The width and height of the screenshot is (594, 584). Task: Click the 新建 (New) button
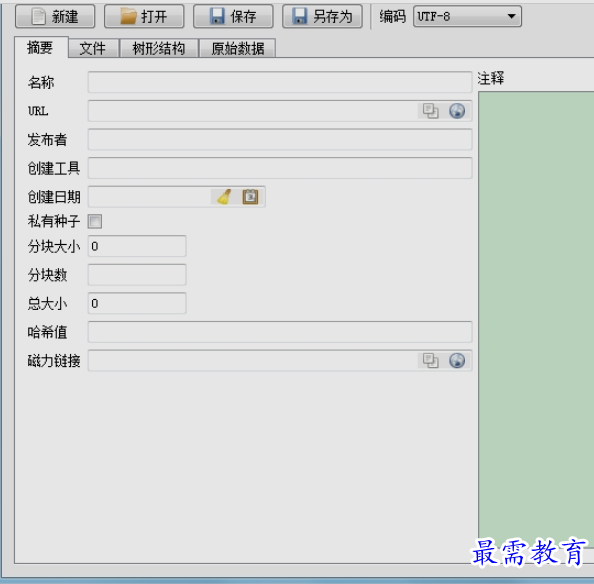point(55,16)
